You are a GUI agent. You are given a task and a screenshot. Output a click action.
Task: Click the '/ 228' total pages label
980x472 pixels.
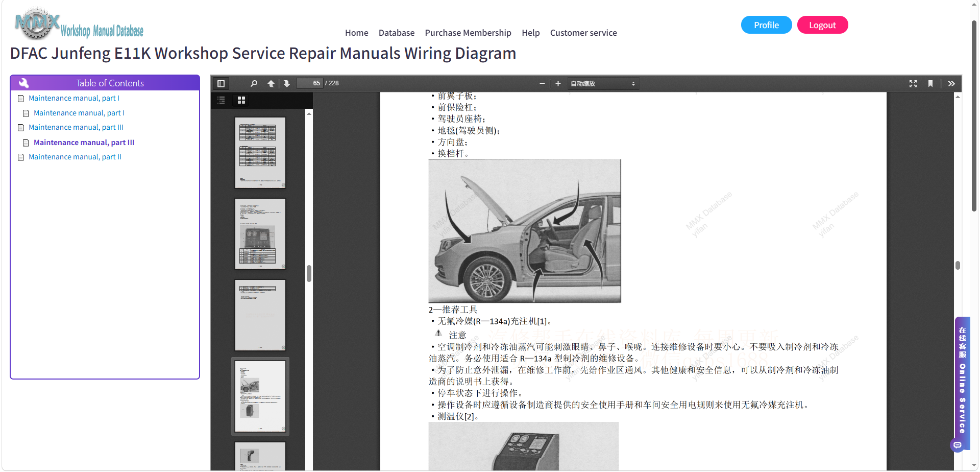(332, 83)
